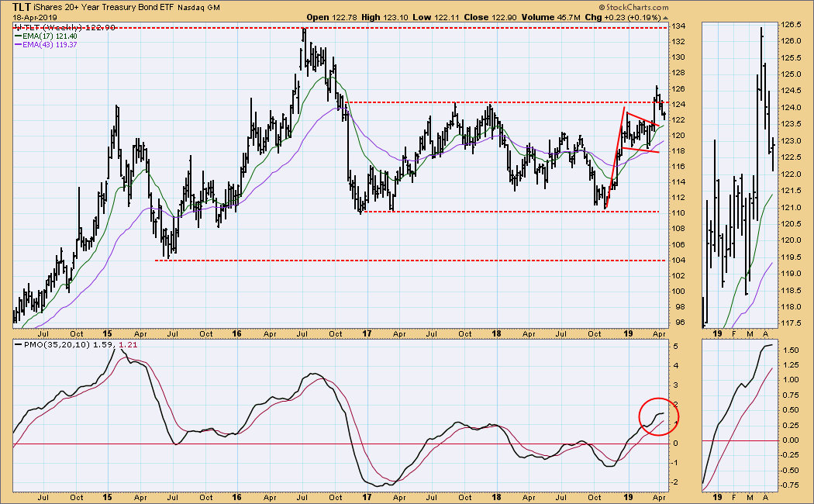The image size is (814, 504).
Task: Click the EMA(17) 121.40 legend entry
Action: point(47,36)
